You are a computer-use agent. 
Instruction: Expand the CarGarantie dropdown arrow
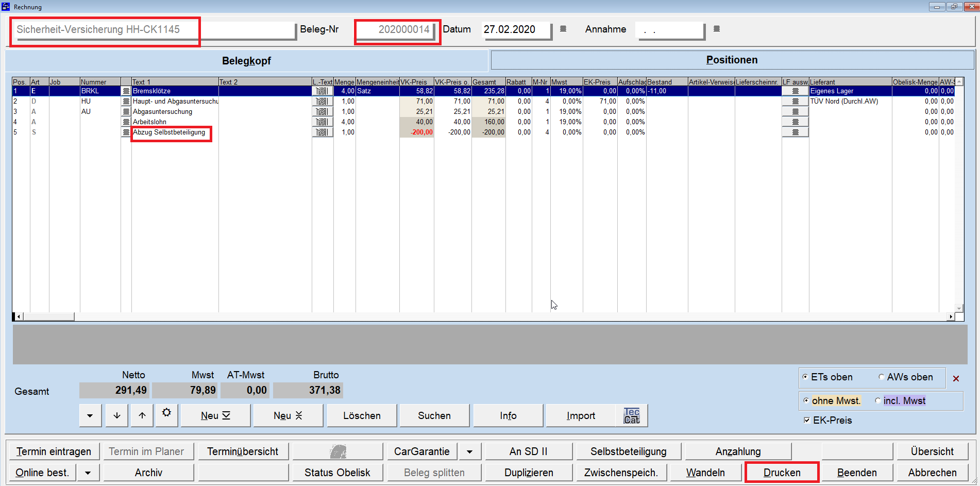coord(470,451)
